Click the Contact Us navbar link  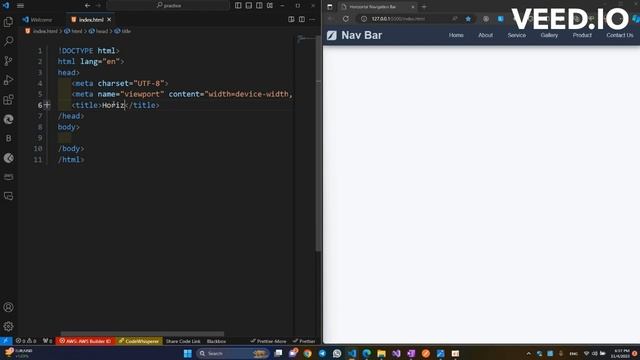(620, 35)
